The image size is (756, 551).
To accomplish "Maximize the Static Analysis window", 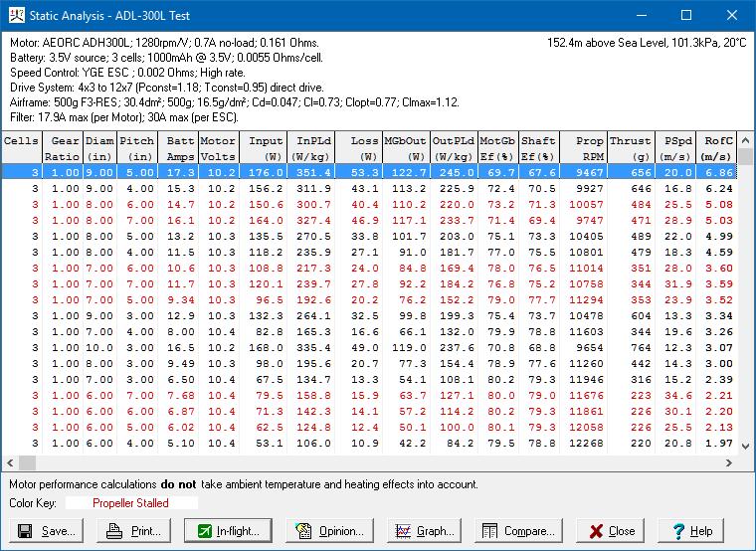I will tap(686, 16).
